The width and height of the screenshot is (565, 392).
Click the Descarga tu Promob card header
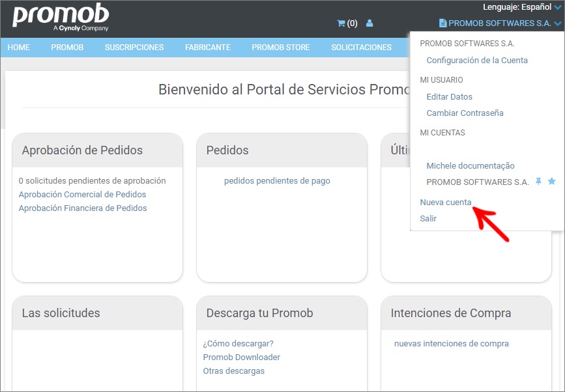pyautogui.click(x=282, y=313)
